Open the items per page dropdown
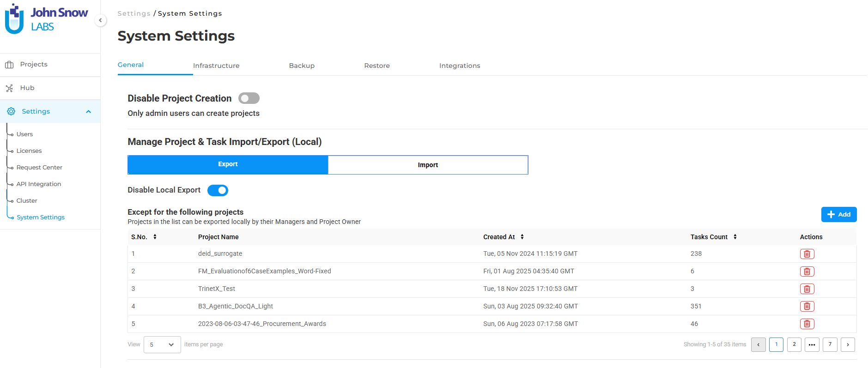Viewport: 868px width, 368px height. tap(162, 345)
